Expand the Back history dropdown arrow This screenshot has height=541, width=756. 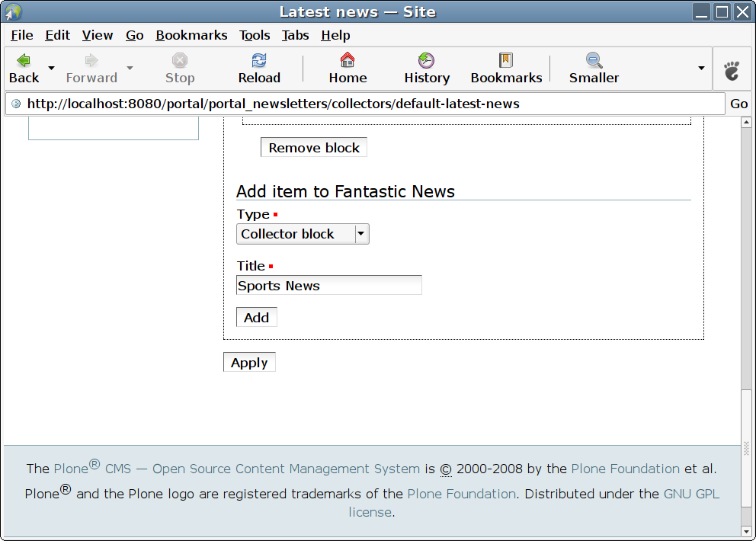click(x=52, y=68)
